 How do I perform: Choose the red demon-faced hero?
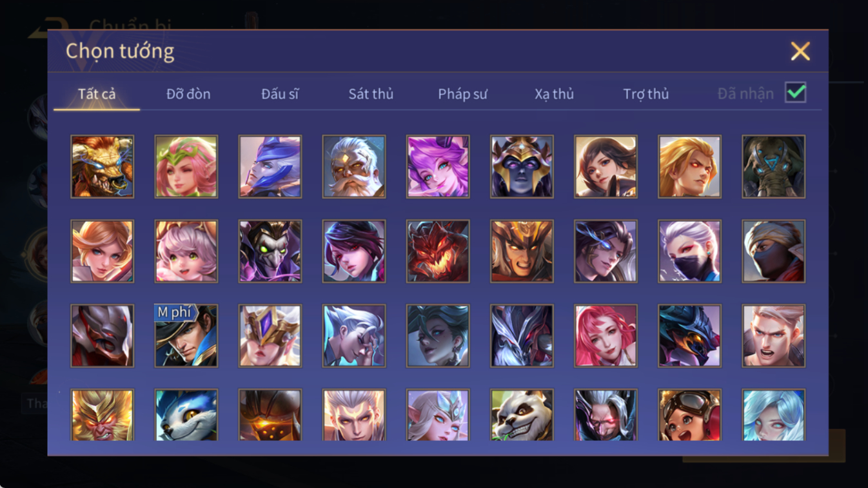click(x=438, y=251)
